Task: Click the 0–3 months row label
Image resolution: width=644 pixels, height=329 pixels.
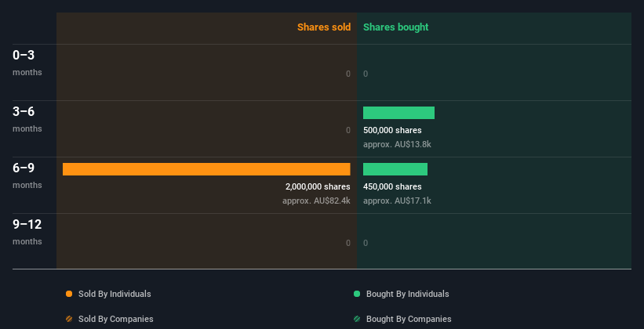Action: 27,63
